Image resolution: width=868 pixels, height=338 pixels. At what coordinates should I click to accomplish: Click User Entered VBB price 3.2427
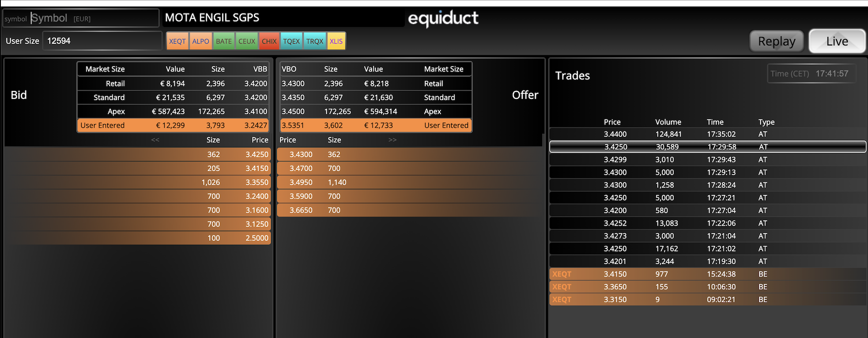256,125
